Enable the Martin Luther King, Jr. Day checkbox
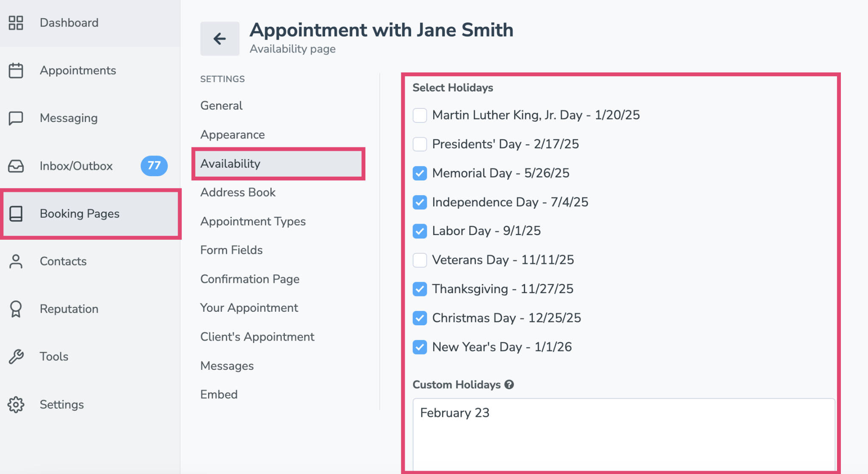 [420, 115]
